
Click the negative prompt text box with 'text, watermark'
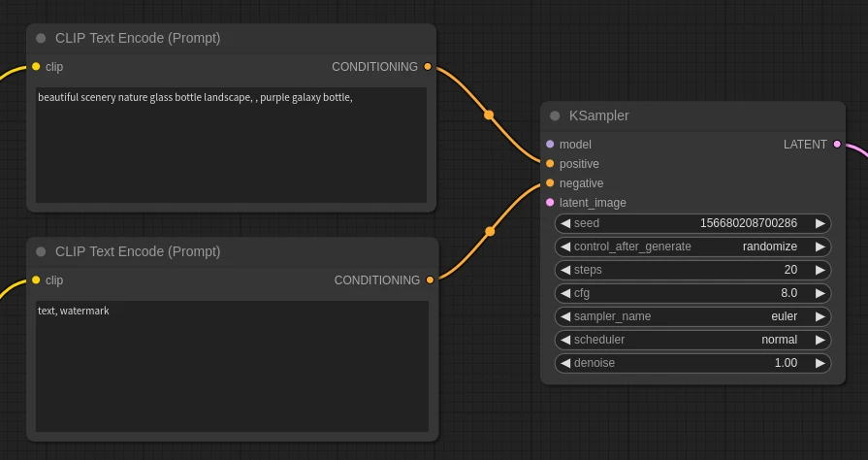pos(231,367)
